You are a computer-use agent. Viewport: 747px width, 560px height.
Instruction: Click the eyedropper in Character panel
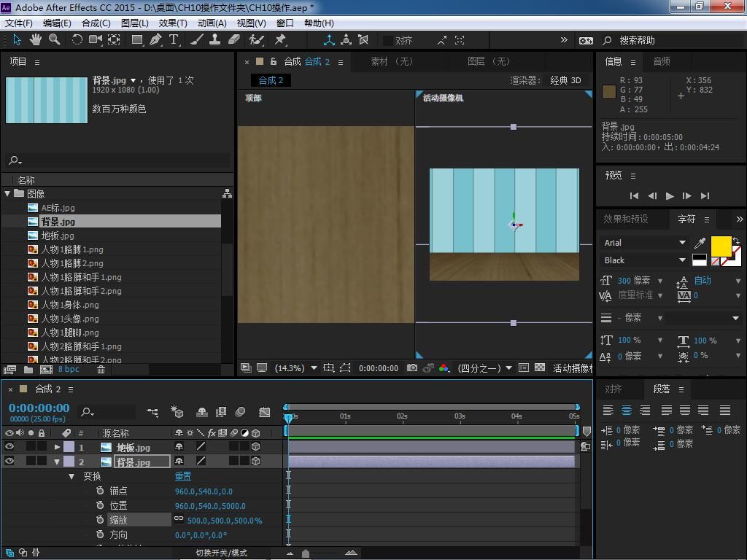[x=700, y=243]
